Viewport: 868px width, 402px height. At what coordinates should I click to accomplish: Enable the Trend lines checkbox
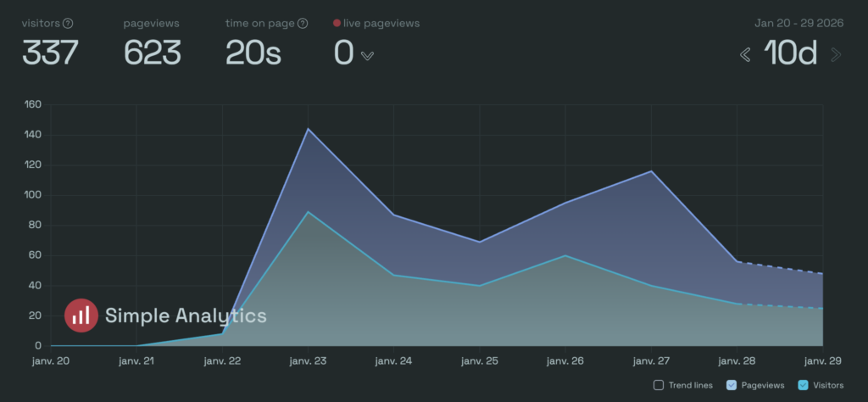[659, 385]
